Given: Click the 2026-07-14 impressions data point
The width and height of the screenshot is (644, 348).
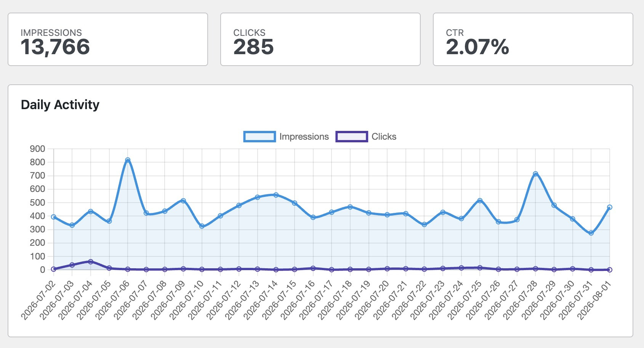Looking at the screenshot, I should [276, 195].
